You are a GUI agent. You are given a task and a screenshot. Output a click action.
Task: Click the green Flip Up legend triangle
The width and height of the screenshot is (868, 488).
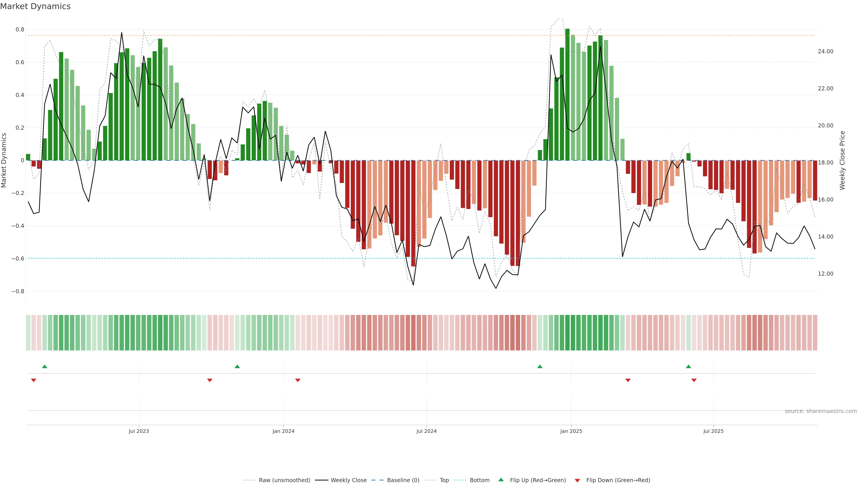click(501, 480)
